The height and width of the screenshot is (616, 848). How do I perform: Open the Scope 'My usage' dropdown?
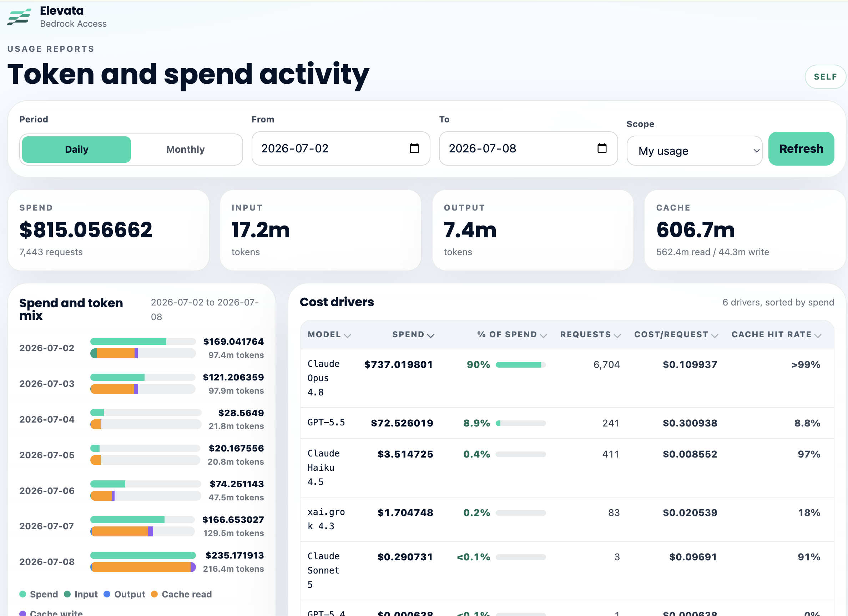694,151
